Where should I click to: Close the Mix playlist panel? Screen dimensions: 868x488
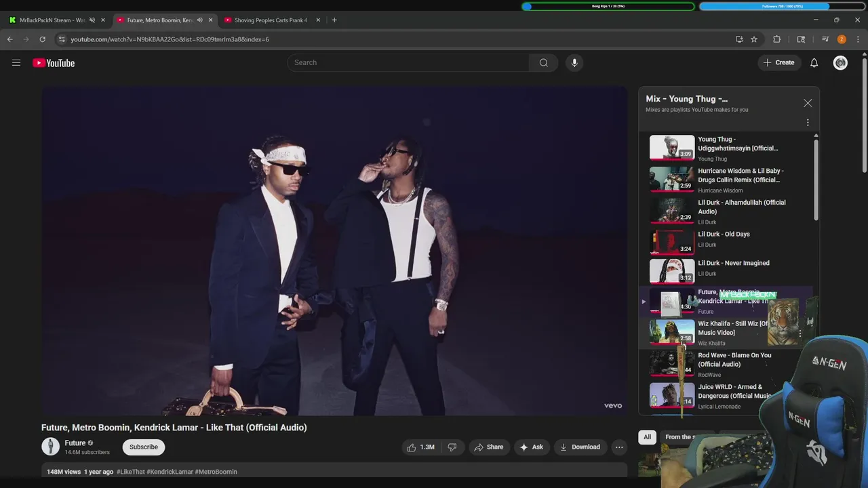(x=808, y=103)
